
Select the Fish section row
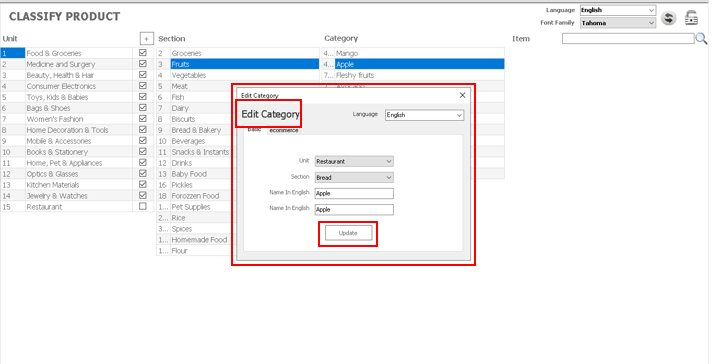point(195,97)
